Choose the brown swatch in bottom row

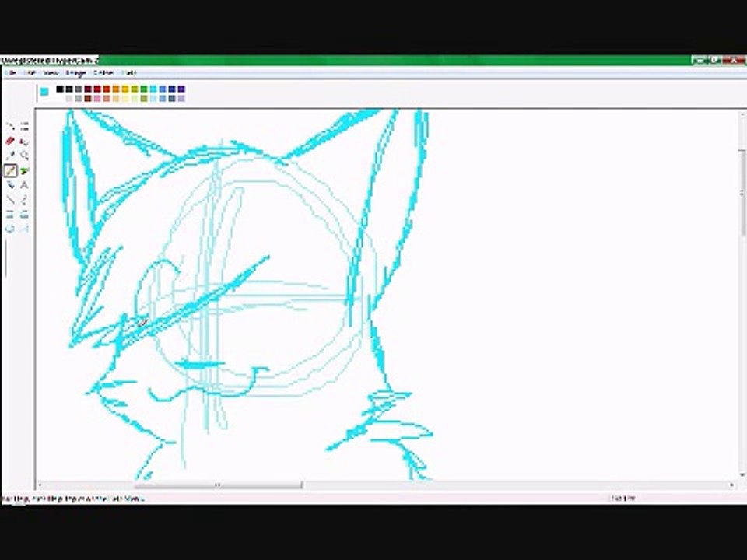(x=88, y=99)
